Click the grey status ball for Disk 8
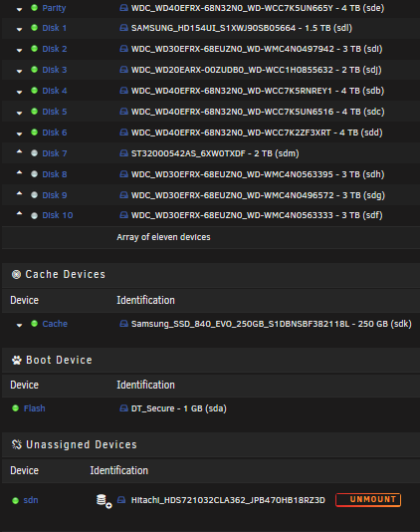Viewport: 420px width, 532px height. pos(34,174)
